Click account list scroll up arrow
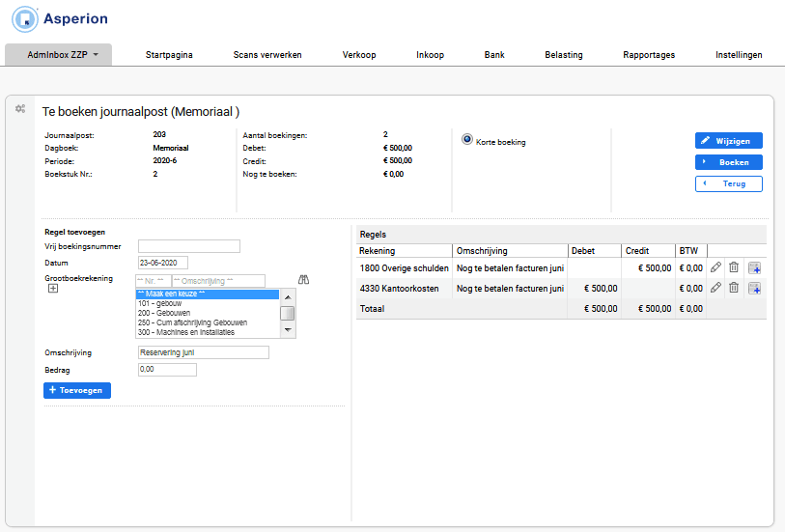The image size is (785, 532). tap(288, 297)
